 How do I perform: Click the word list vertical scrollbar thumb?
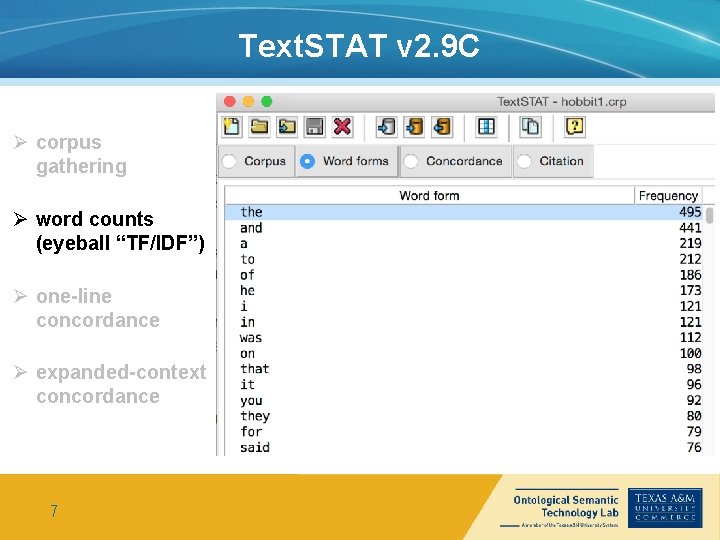click(709, 215)
